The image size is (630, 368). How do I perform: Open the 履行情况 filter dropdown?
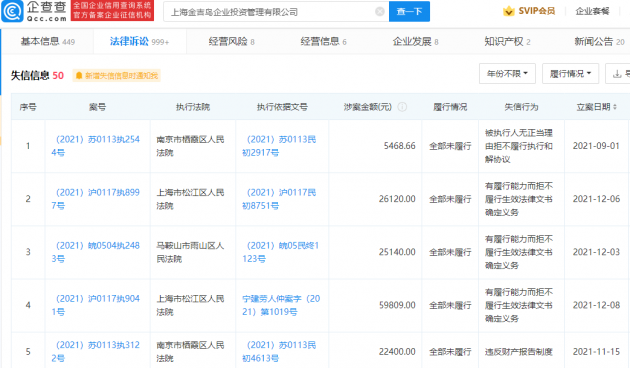[571, 74]
